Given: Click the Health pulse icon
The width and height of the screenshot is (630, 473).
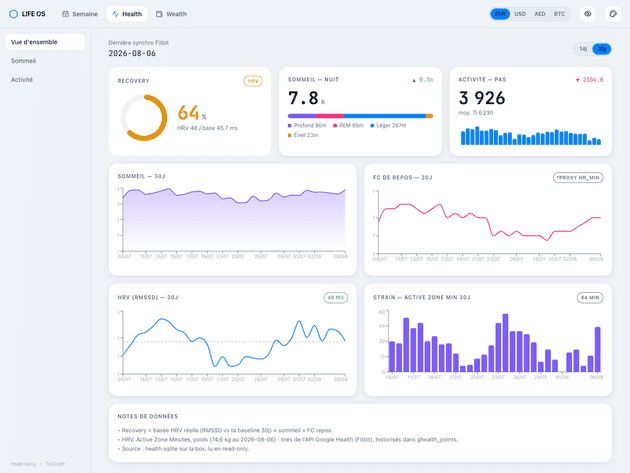Looking at the screenshot, I should 115,14.
